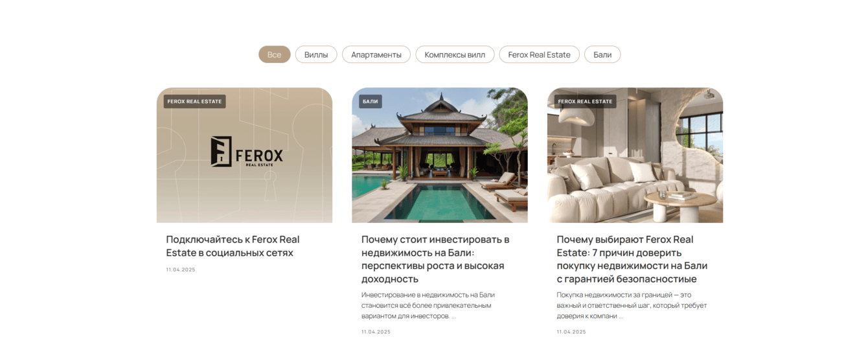Click the date under the social networks article
The width and height of the screenshot is (868, 348).
[x=181, y=270]
